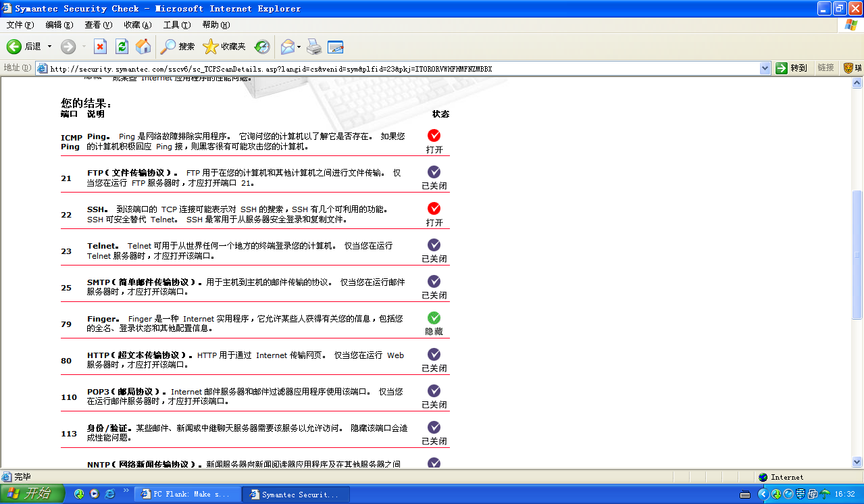The height and width of the screenshot is (504, 864).
Task: Open the Back history dropdown arrow
Action: coord(49,47)
